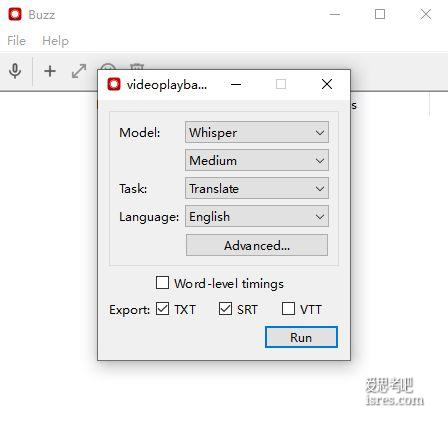Click the Run button
This screenshot has height=427, width=448.
[301, 337]
